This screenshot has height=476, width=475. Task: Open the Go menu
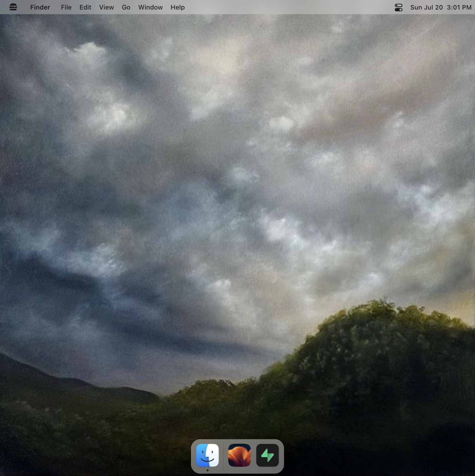coord(126,7)
